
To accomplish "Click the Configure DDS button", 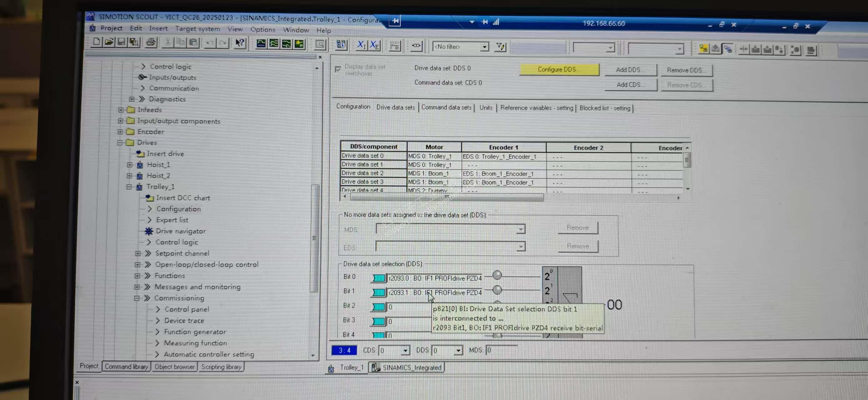I will [x=559, y=69].
